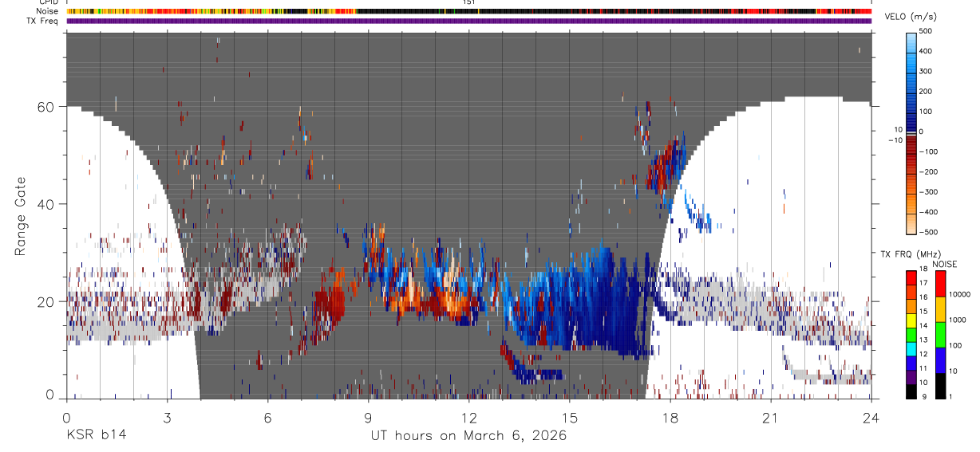Click the x-axis tick label 6
The height and width of the screenshot is (452, 980).
267,418
